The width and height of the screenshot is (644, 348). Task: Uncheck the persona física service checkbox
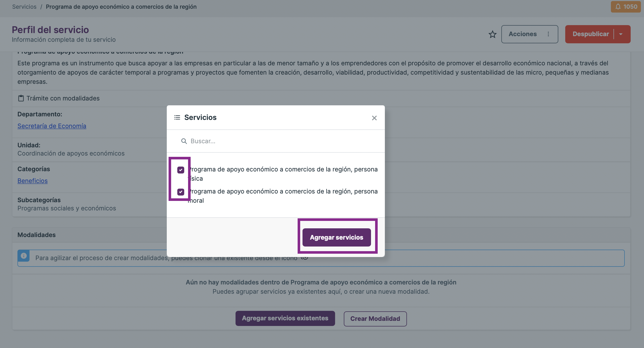181,170
